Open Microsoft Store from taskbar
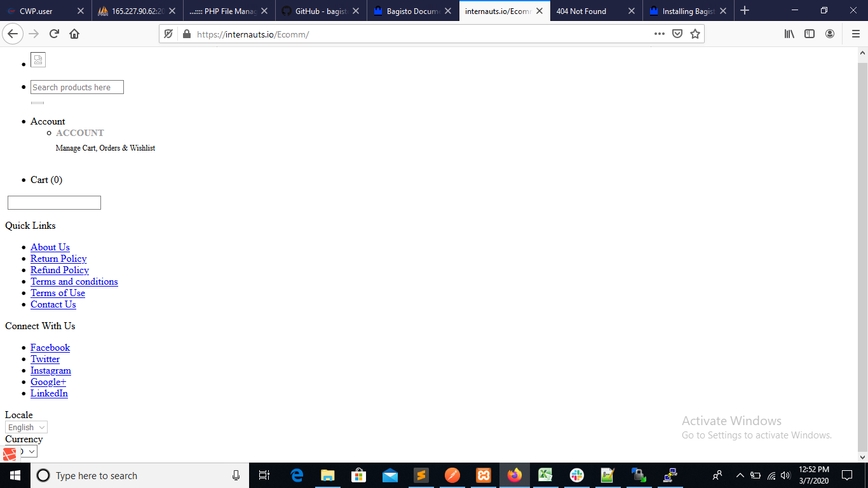The width and height of the screenshot is (868, 488). tap(359, 475)
